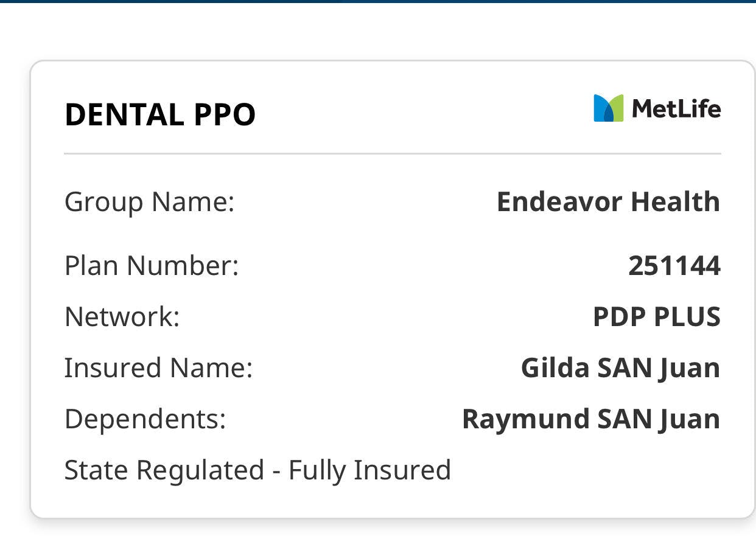
Task: Click the Dependents label
Action: pyautogui.click(x=145, y=419)
